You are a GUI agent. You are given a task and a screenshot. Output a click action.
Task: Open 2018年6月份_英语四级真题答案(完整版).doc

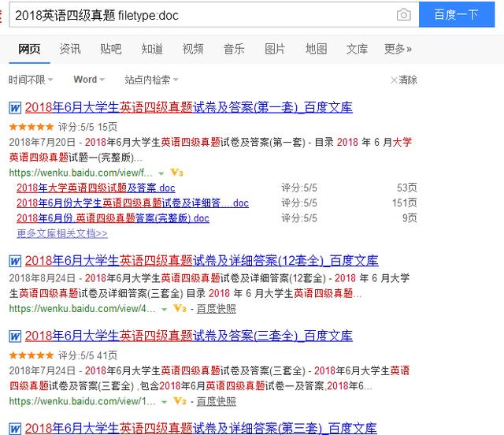pos(113,218)
